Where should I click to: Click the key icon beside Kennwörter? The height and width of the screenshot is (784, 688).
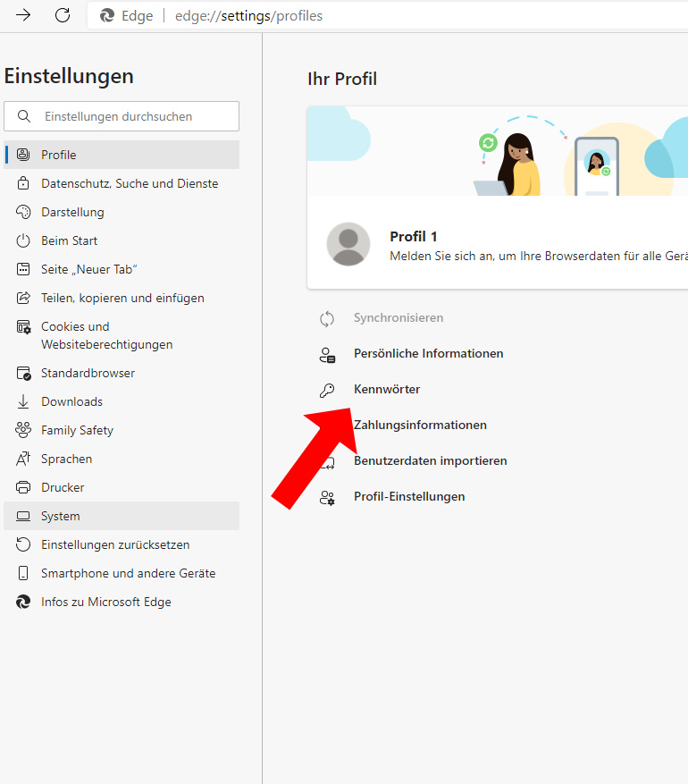click(x=327, y=390)
